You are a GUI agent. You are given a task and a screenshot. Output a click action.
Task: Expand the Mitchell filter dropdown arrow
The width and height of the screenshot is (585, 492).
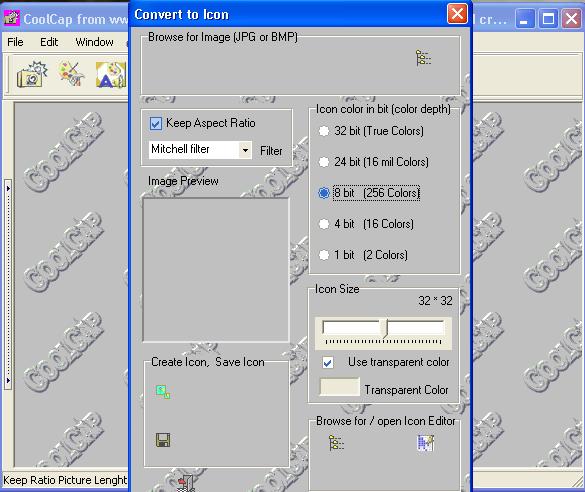coord(245,150)
